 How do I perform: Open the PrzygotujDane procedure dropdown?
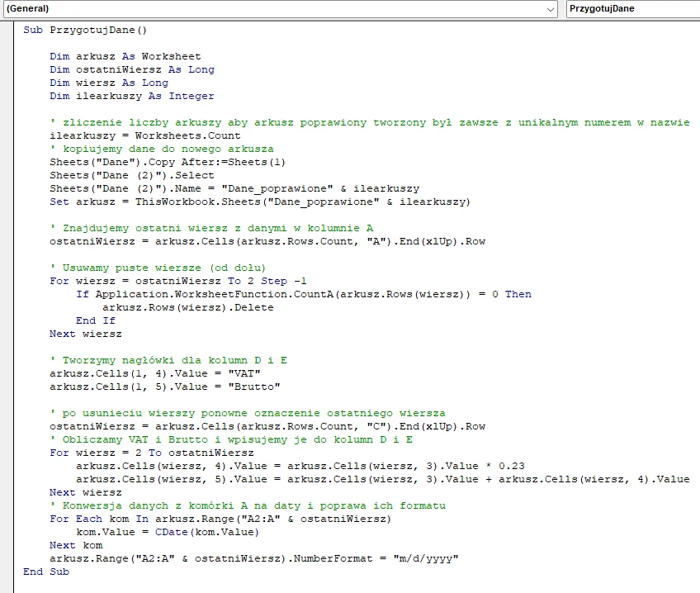coord(632,8)
